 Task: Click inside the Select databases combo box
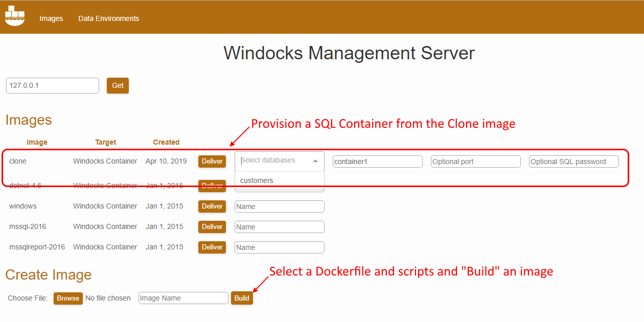273,161
